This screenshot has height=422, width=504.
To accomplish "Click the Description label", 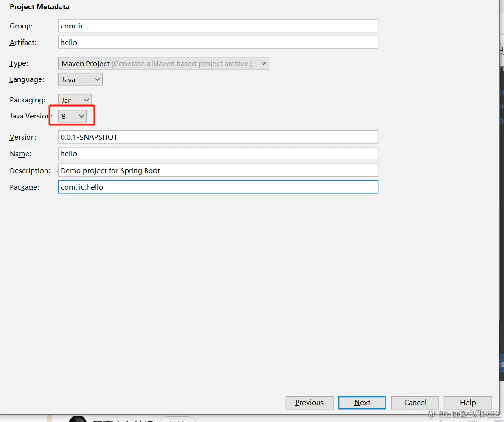I will [x=30, y=171].
